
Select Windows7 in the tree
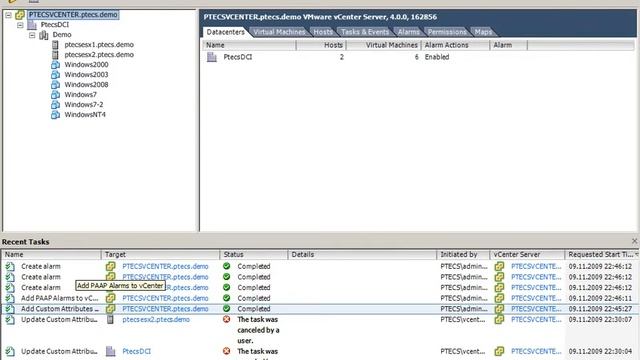pyautogui.click(x=80, y=95)
